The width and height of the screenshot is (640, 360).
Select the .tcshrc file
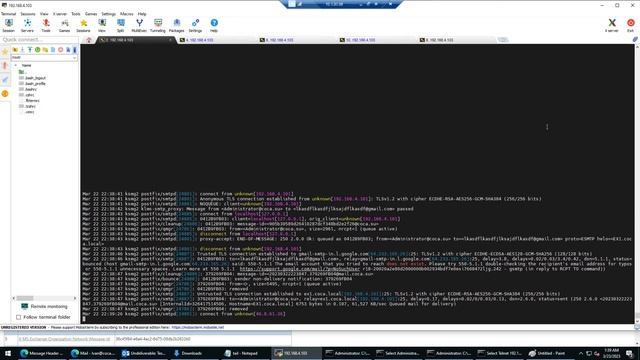pyautogui.click(x=27, y=106)
